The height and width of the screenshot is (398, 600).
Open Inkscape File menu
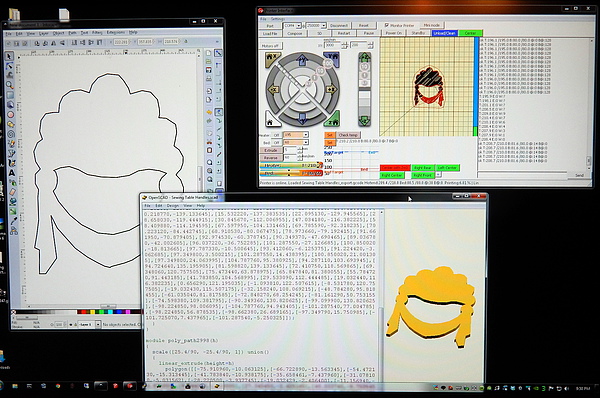pos(8,34)
